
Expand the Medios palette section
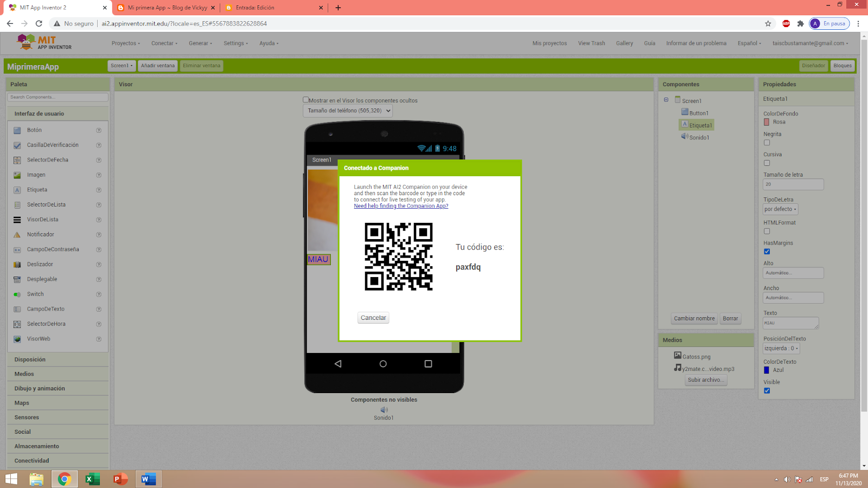[x=58, y=374]
